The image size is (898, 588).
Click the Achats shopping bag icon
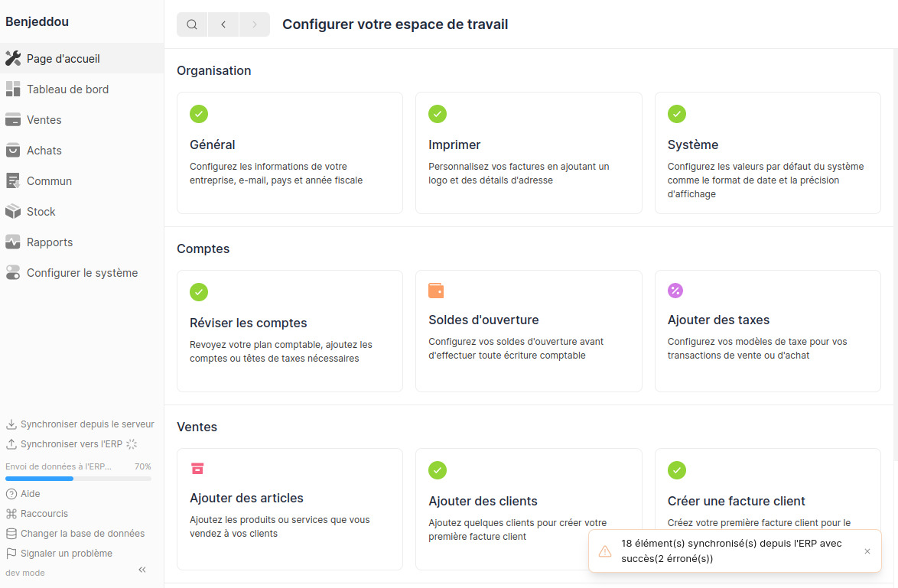(x=13, y=151)
